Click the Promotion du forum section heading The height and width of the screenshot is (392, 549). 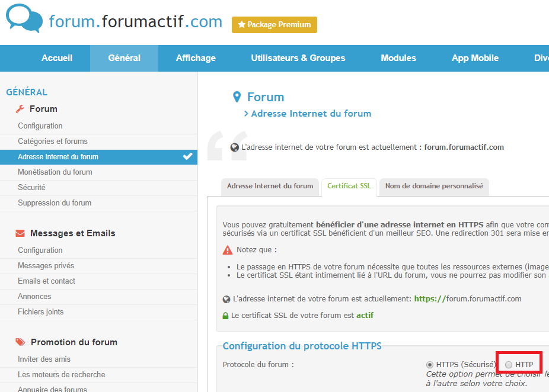click(74, 342)
